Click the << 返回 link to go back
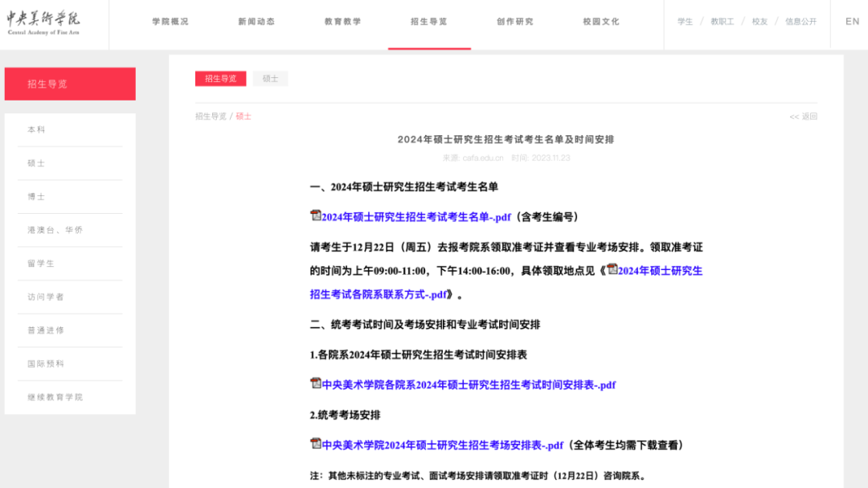Viewport: 868px width, 488px height. point(804,117)
